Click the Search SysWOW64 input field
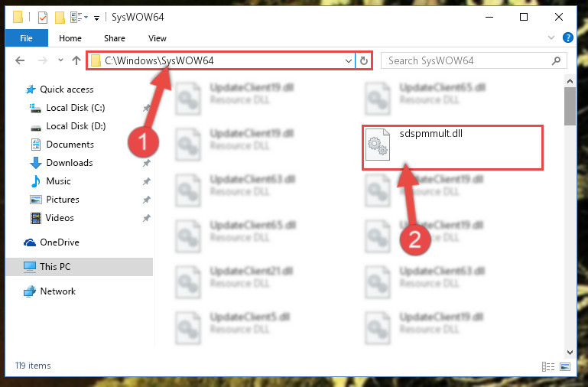The width and height of the screenshot is (588, 387). (x=467, y=60)
